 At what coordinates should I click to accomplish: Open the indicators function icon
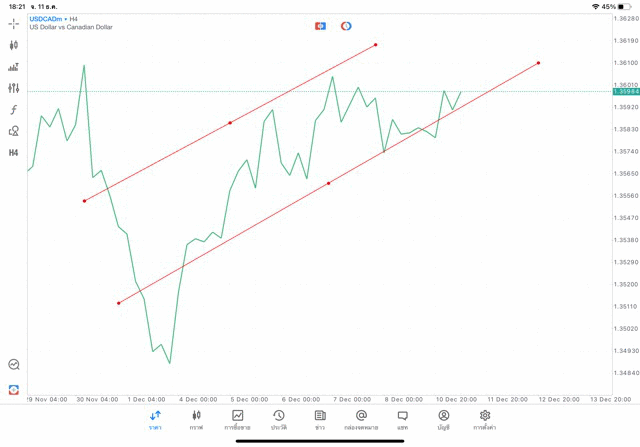pos(14,110)
